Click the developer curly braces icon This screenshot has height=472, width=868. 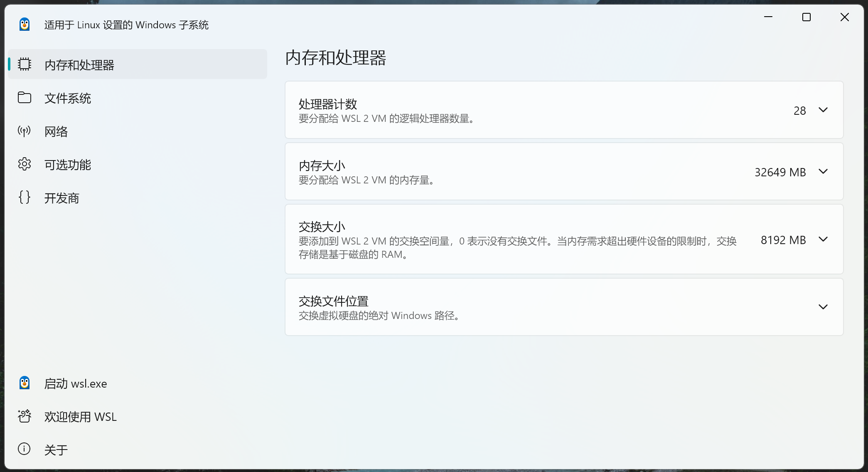25,197
